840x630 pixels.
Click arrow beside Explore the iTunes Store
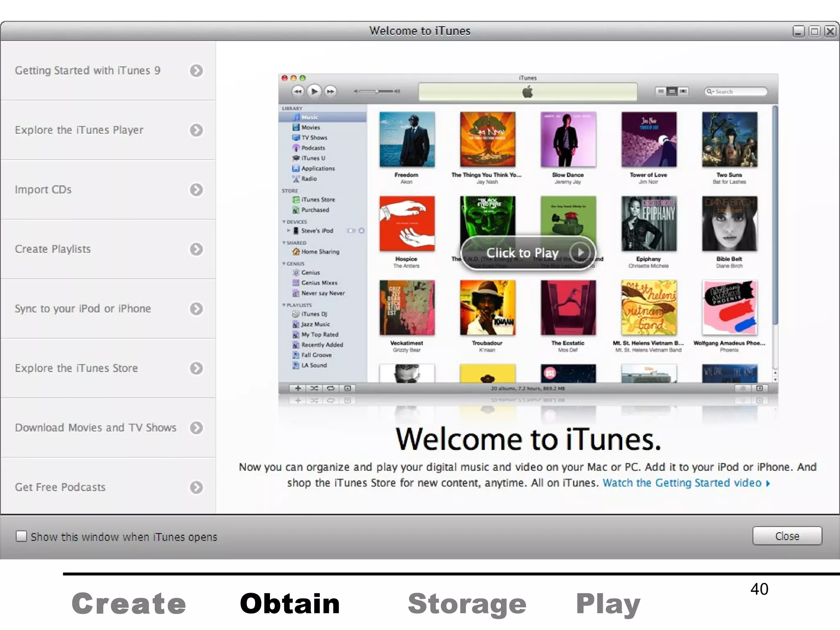pyautogui.click(x=196, y=368)
